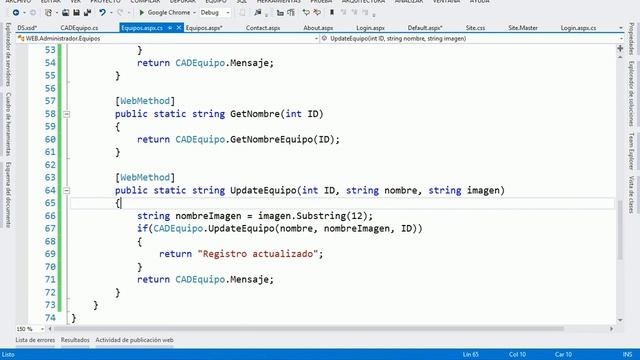Start debugging with the green play arrow

click(142, 13)
